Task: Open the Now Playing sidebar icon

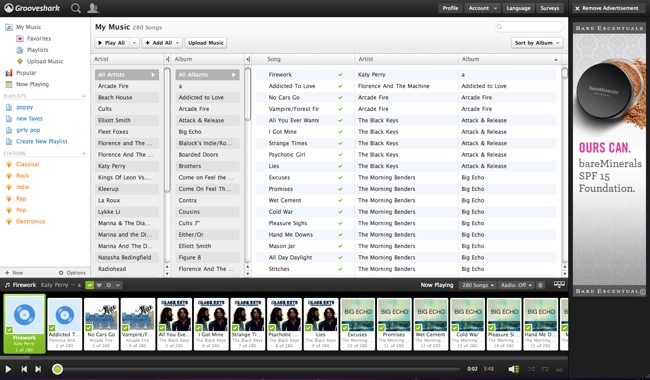Action: tap(9, 84)
